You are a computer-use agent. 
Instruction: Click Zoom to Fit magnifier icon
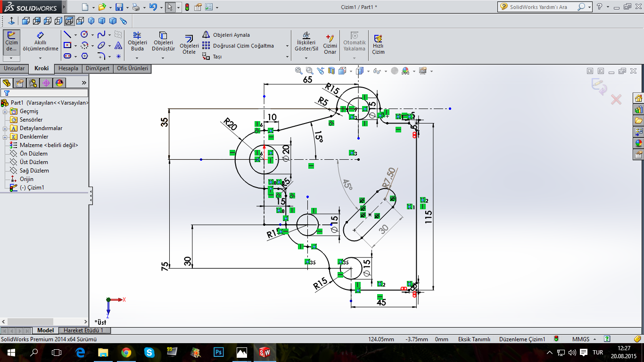[x=298, y=71]
